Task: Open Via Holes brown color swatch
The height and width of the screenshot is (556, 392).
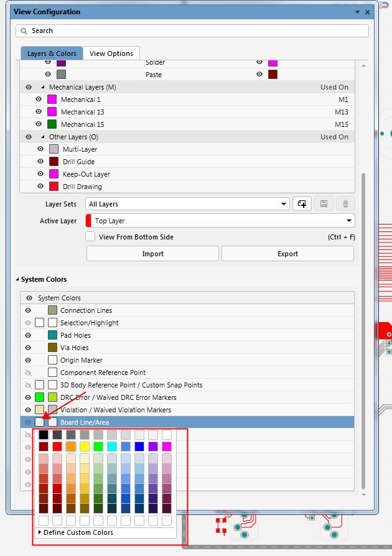Action: (x=52, y=348)
